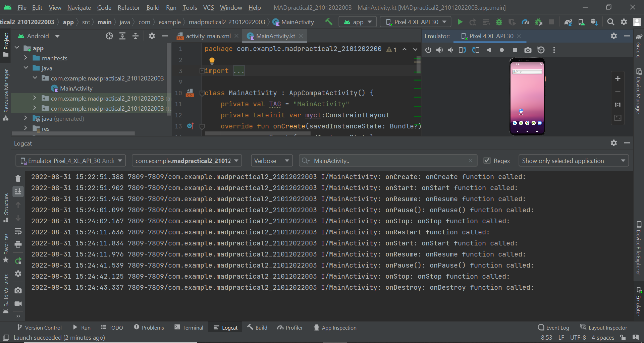This screenshot has height=343, width=644.
Task: Open the Pixel 4 XL API 30 device dropdown
Action: (416, 22)
